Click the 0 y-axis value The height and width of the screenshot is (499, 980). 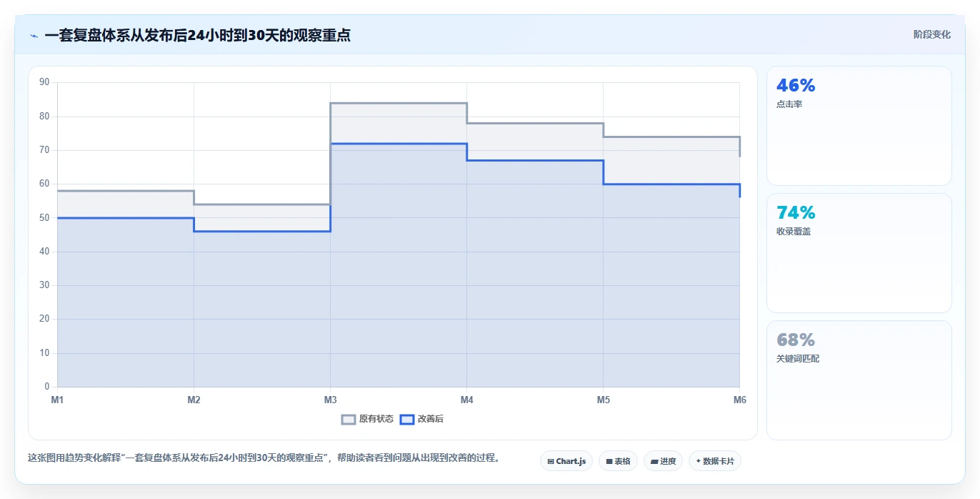[x=47, y=387]
